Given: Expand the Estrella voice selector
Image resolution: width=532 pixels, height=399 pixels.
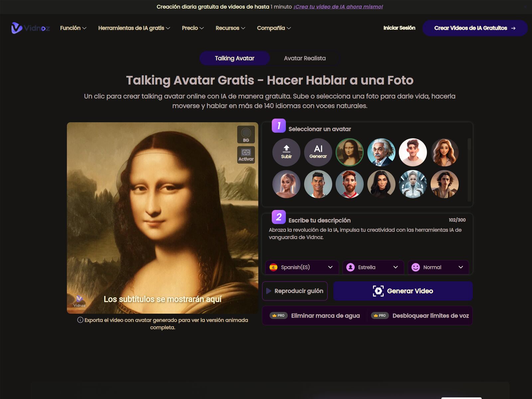Looking at the screenshot, I should 372,267.
